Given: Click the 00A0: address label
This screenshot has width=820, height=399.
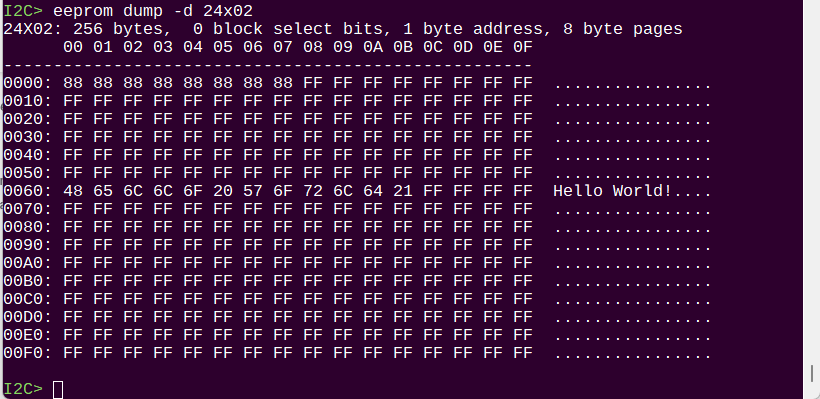Looking at the screenshot, I should pyautogui.click(x=28, y=264).
